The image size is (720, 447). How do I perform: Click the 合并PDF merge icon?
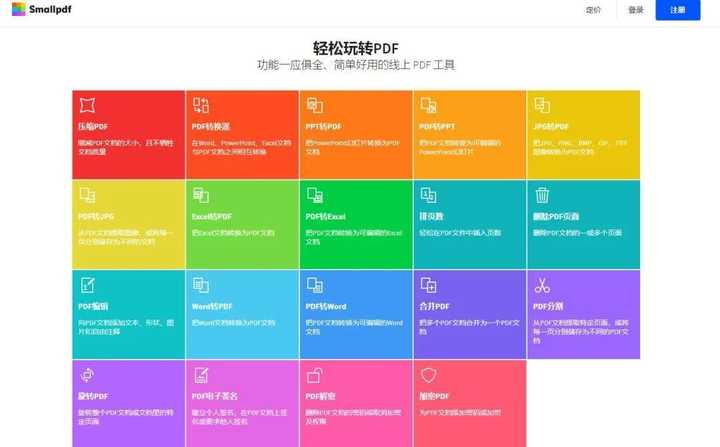[x=428, y=285]
